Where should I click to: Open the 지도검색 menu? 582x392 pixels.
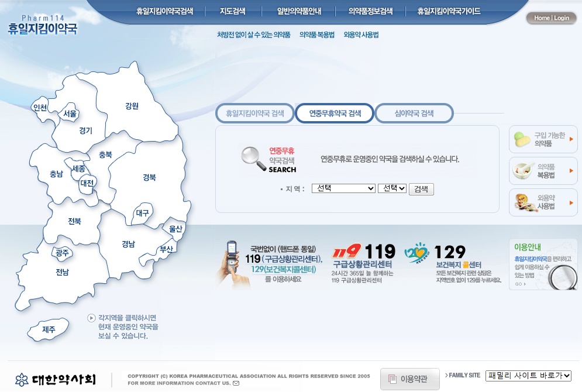point(233,11)
